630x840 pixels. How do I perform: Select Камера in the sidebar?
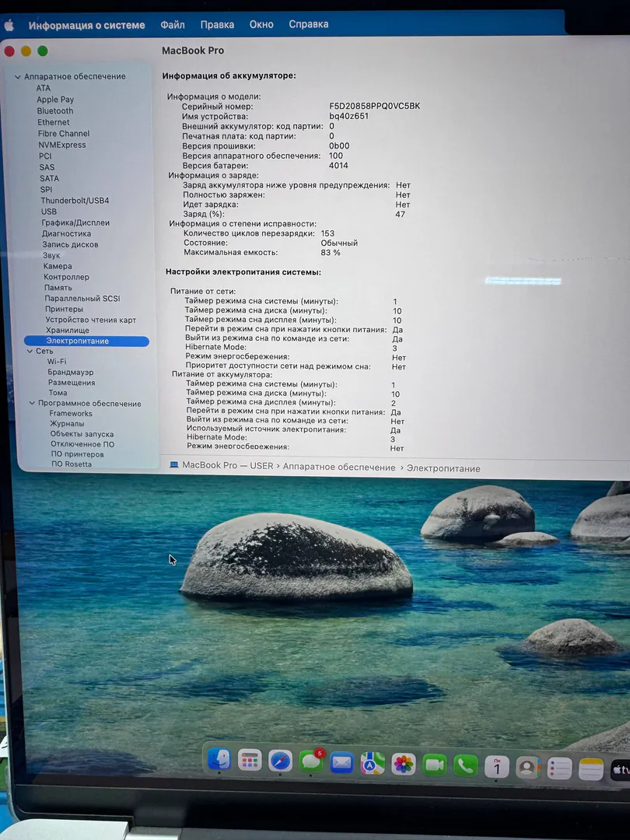click(x=58, y=266)
